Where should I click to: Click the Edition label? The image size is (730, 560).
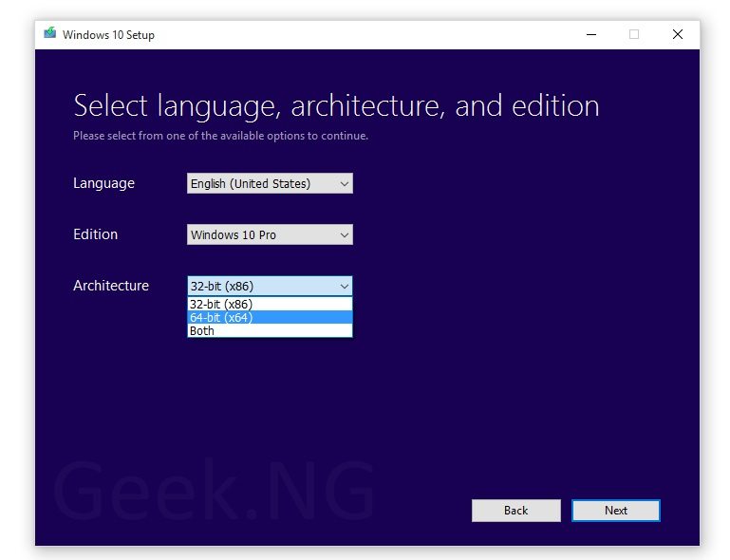[x=96, y=234]
